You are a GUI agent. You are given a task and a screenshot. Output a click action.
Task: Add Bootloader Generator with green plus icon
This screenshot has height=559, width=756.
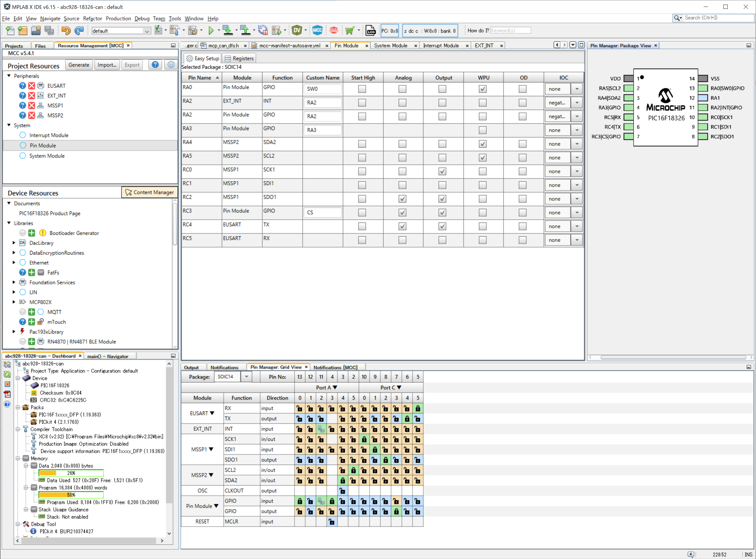tap(31, 233)
